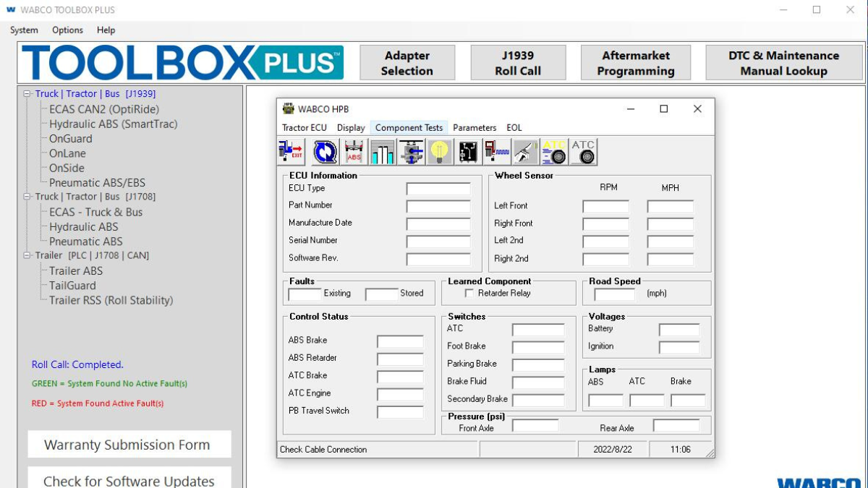Click the Foot Brake switch field
Viewport: 868px width, 488px height.
(538, 348)
